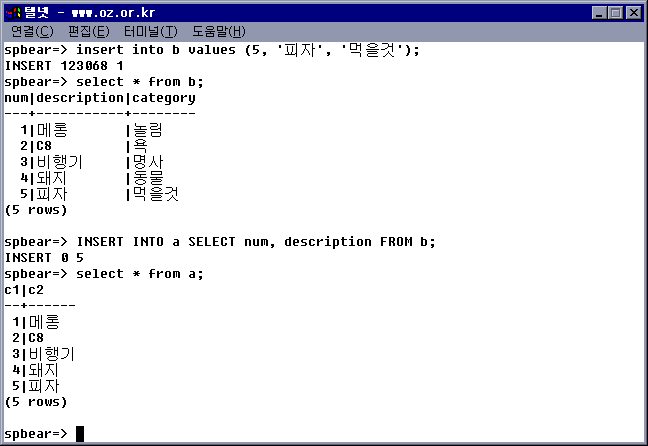Open the 터미널(T) menu
This screenshot has height=446, width=648.
(151, 31)
